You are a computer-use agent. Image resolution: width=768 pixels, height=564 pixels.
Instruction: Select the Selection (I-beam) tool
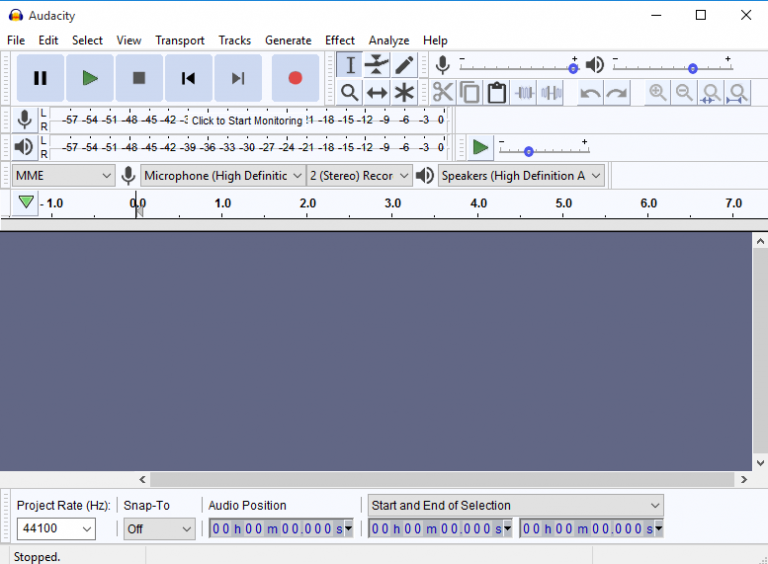pyautogui.click(x=350, y=65)
